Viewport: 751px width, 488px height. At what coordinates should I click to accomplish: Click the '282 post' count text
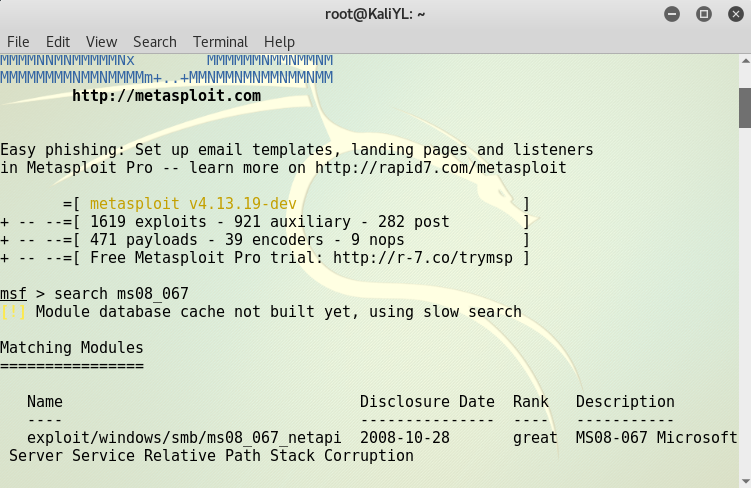coord(414,222)
